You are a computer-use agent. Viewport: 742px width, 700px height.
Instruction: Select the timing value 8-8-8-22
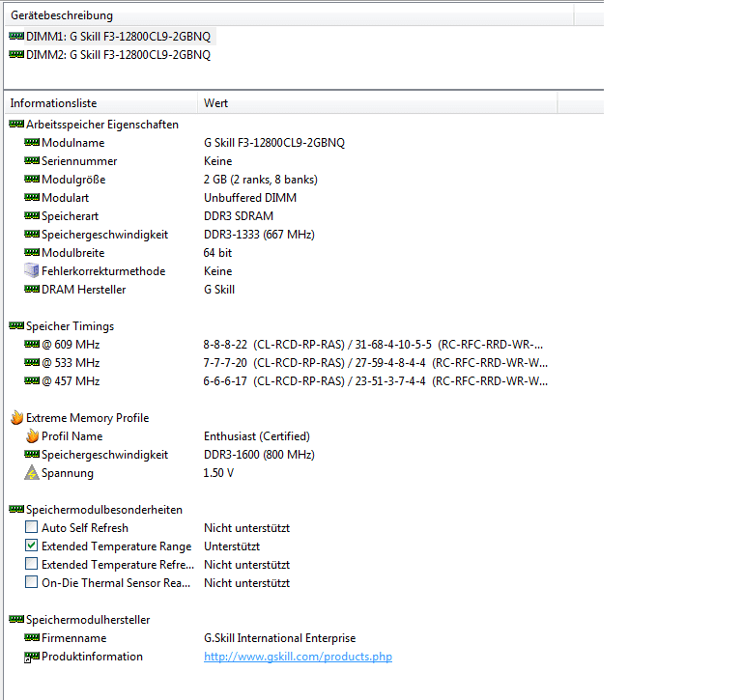225,345
